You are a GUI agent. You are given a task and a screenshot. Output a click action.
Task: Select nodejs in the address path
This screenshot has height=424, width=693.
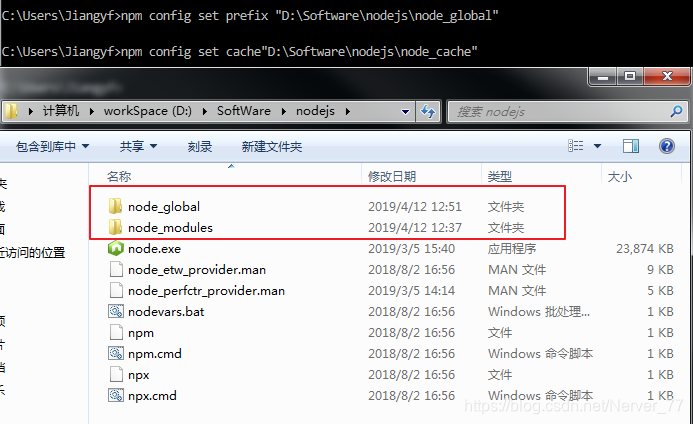pyautogui.click(x=315, y=111)
